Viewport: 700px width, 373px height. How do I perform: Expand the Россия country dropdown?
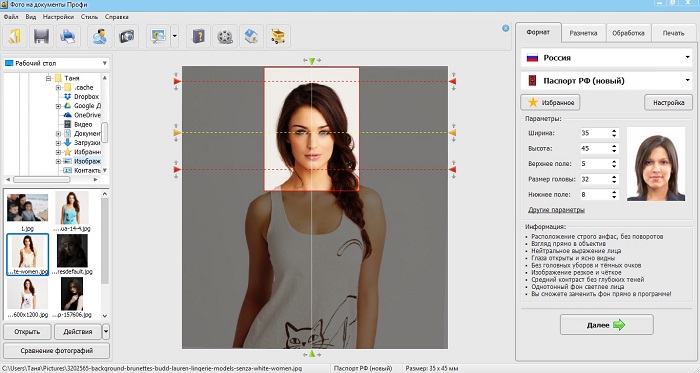coord(606,58)
